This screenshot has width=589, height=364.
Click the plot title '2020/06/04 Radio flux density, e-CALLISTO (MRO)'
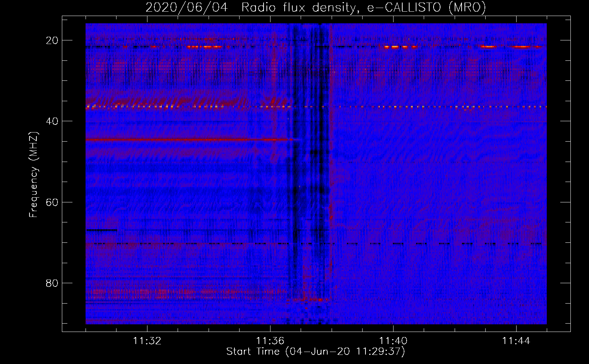pyautogui.click(x=316, y=7)
